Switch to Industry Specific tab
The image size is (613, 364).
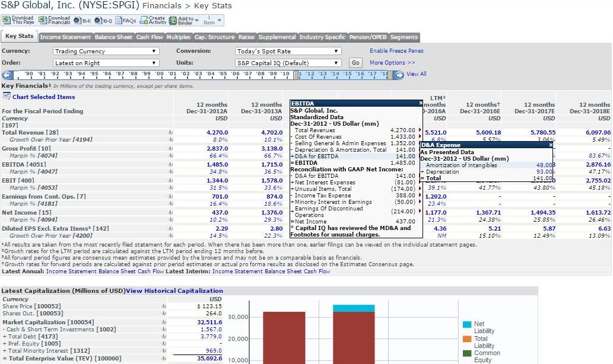point(322,37)
